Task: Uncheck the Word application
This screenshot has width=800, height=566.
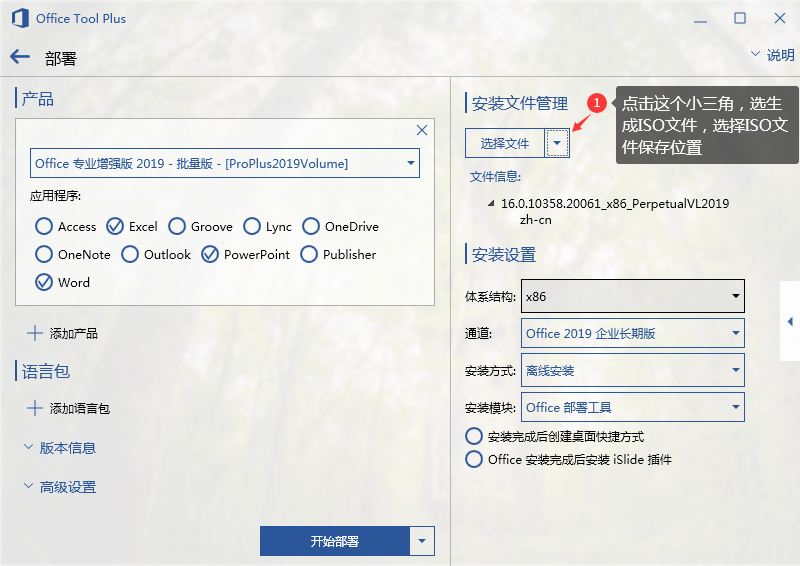Action: (x=44, y=282)
